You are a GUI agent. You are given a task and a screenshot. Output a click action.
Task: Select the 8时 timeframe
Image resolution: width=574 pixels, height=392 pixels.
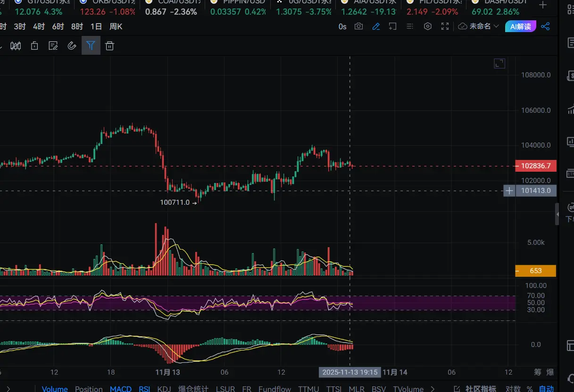click(x=77, y=26)
